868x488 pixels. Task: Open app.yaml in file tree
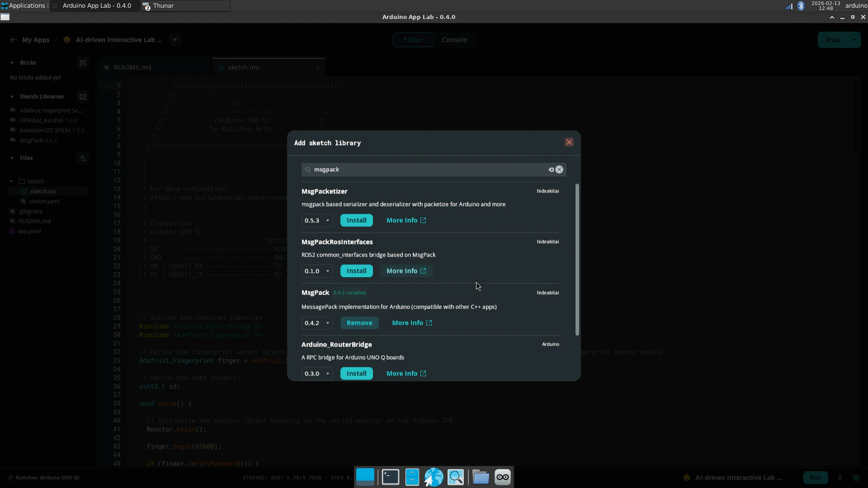(29, 231)
